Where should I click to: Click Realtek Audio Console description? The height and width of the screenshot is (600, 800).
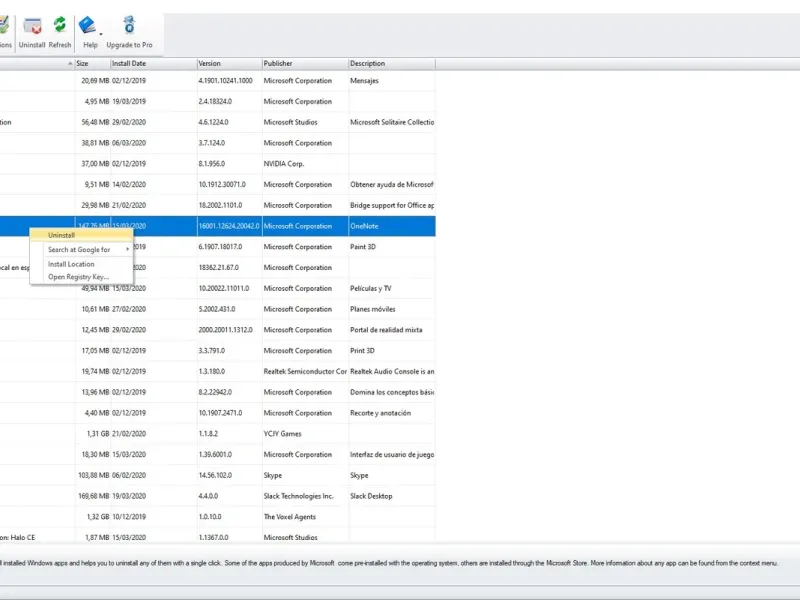[392, 372]
